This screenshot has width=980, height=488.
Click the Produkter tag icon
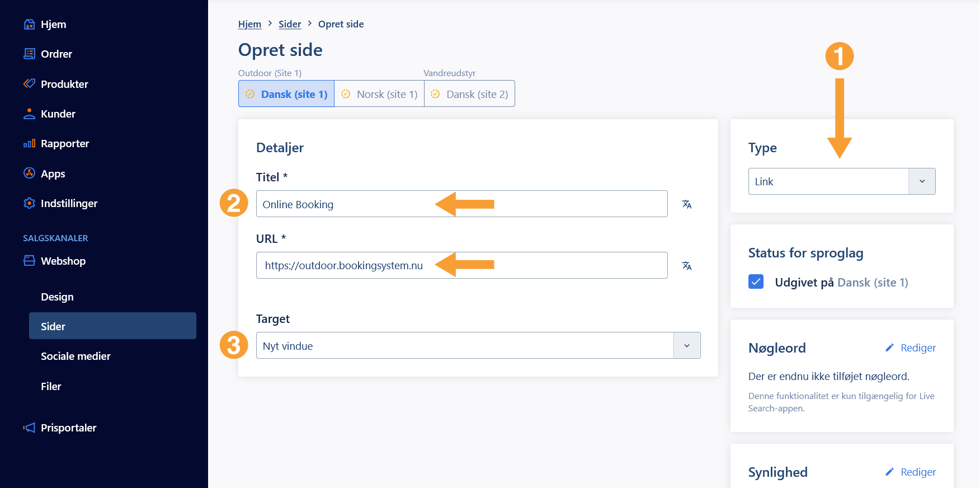click(29, 84)
